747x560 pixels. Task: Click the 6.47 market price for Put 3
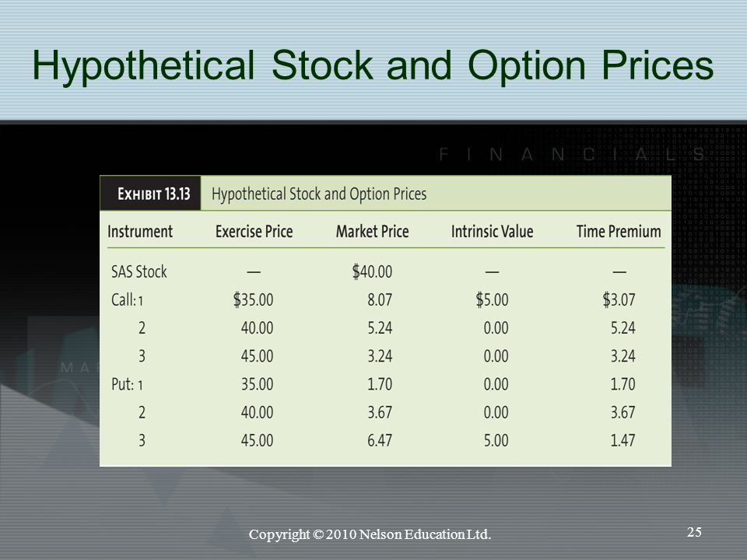[x=380, y=440]
